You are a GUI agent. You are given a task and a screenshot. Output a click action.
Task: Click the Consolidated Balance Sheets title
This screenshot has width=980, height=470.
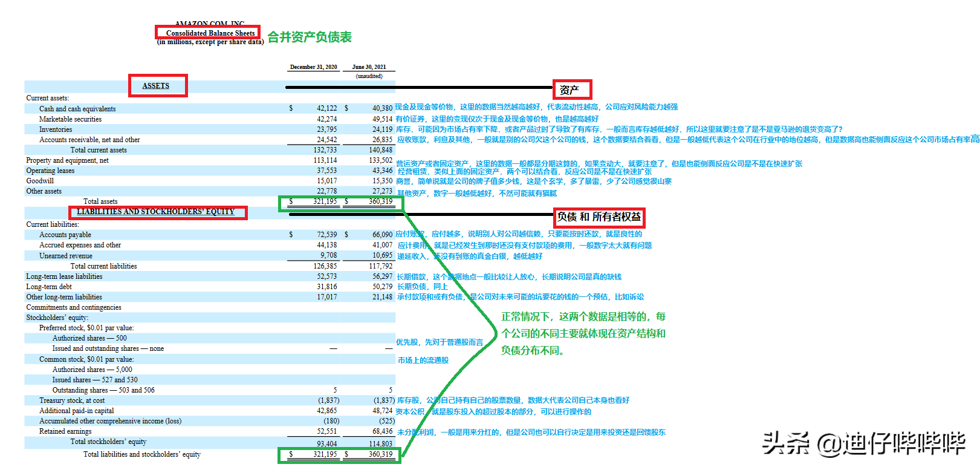point(210,33)
